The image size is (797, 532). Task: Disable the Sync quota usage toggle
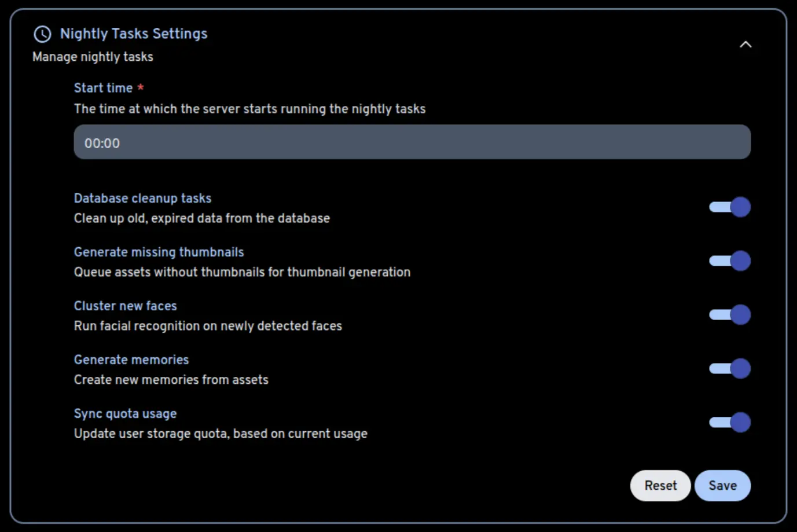pyautogui.click(x=730, y=423)
